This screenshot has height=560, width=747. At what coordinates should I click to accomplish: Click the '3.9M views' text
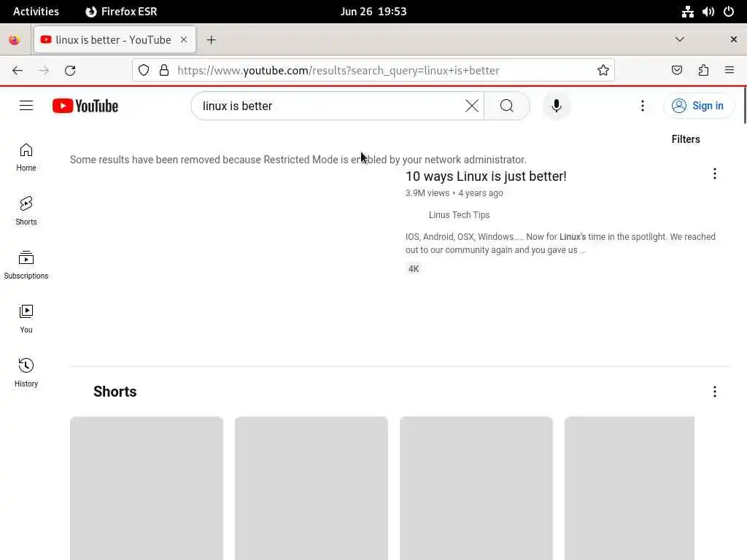coord(427,192)
